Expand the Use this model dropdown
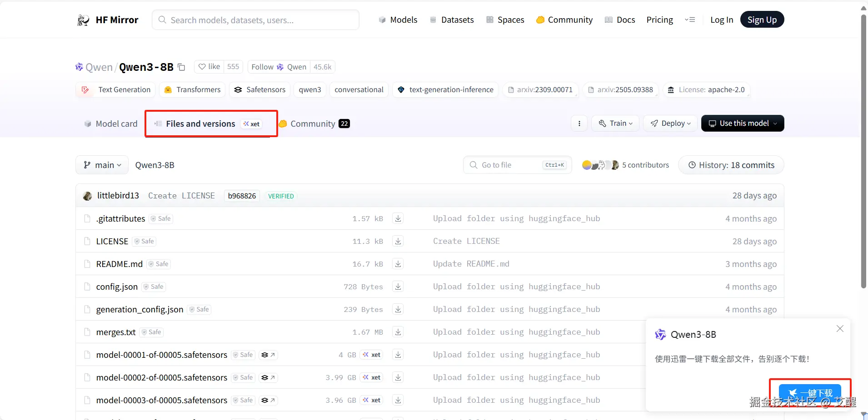Image resolution: width=868 pixels, height=420 pixels. point(743,124)
